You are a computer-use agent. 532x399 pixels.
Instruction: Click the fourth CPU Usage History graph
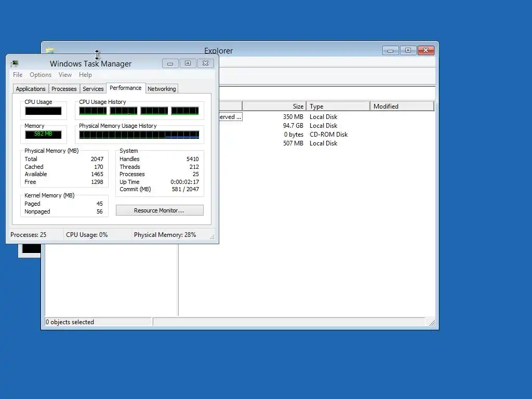click(185, 111)
